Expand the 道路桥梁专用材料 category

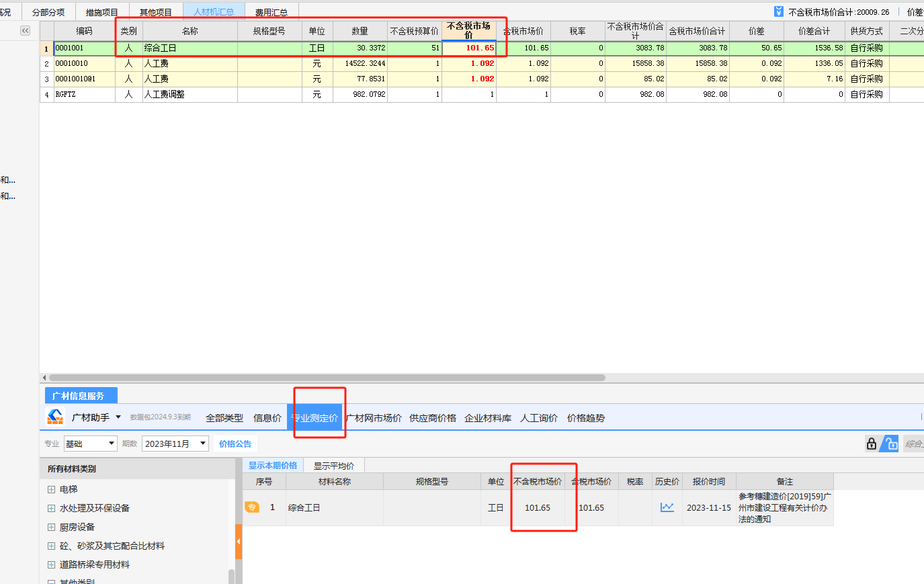51,565
